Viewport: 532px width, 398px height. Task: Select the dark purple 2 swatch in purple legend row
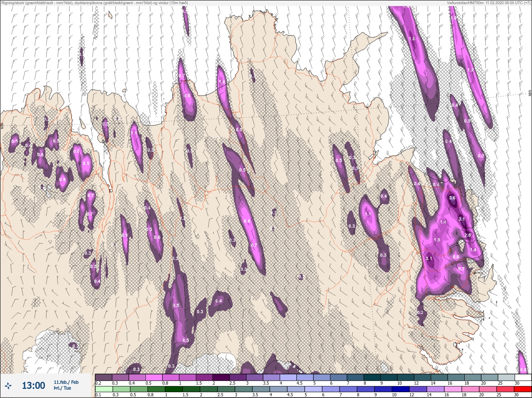point(222,377)
